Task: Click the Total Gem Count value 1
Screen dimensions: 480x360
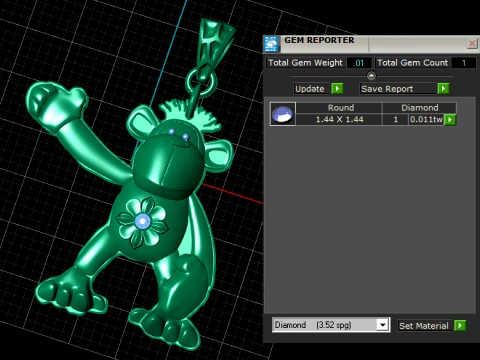Action: click(464, 63)
